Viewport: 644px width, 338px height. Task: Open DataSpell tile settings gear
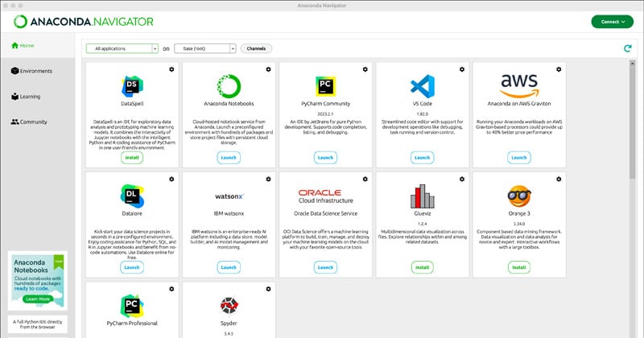171,69
